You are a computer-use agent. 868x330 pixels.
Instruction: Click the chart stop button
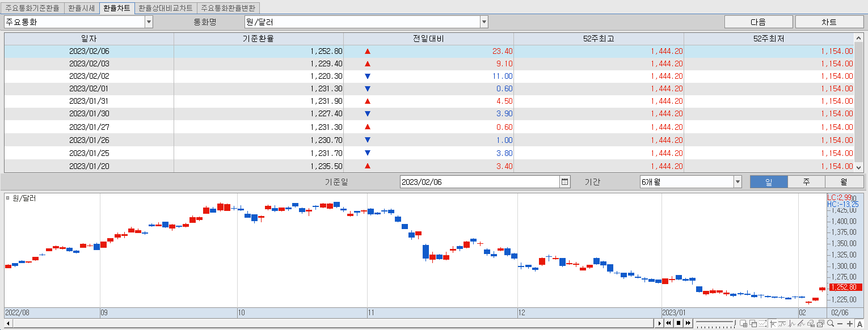click(x=679, y=323)
